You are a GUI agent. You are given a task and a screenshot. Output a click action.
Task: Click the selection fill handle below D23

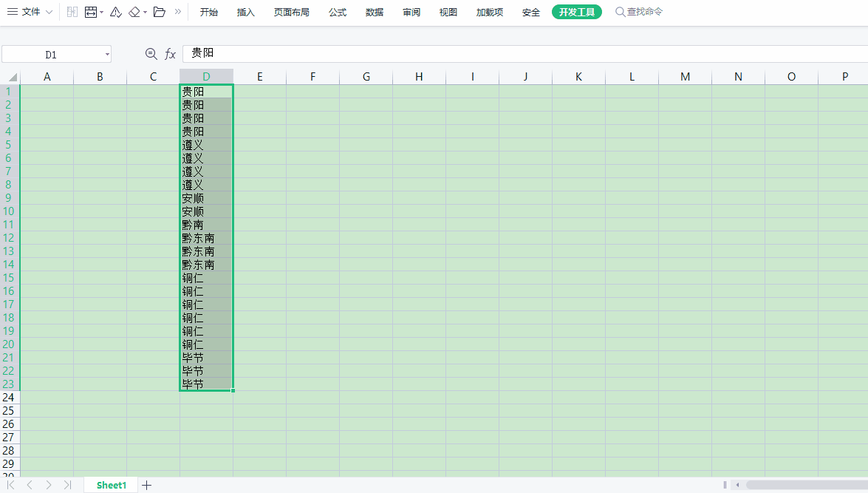233,390
